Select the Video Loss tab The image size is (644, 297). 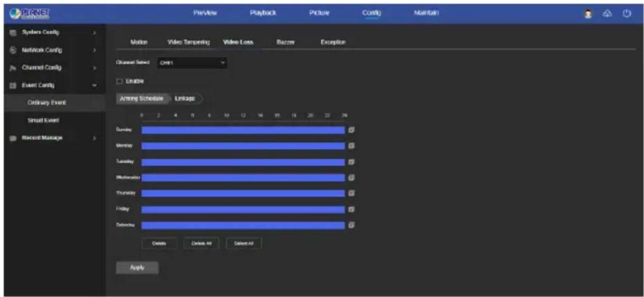(x=238, y=42)
